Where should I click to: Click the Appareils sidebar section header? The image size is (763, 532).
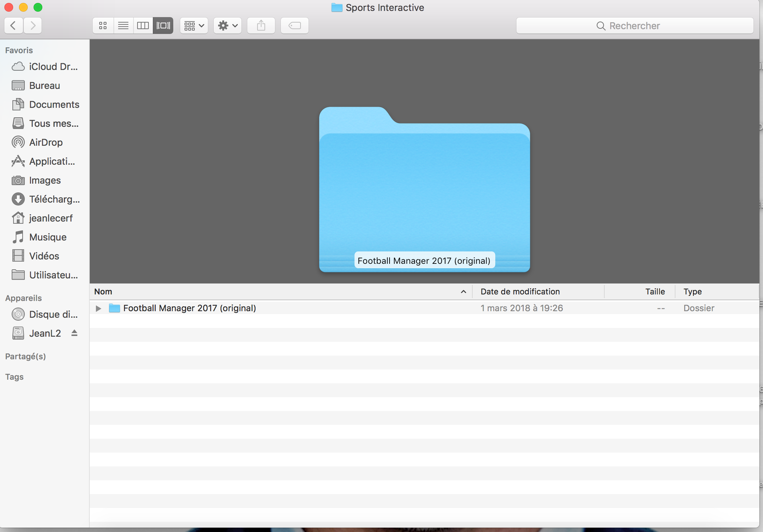(x=23, y=298)
